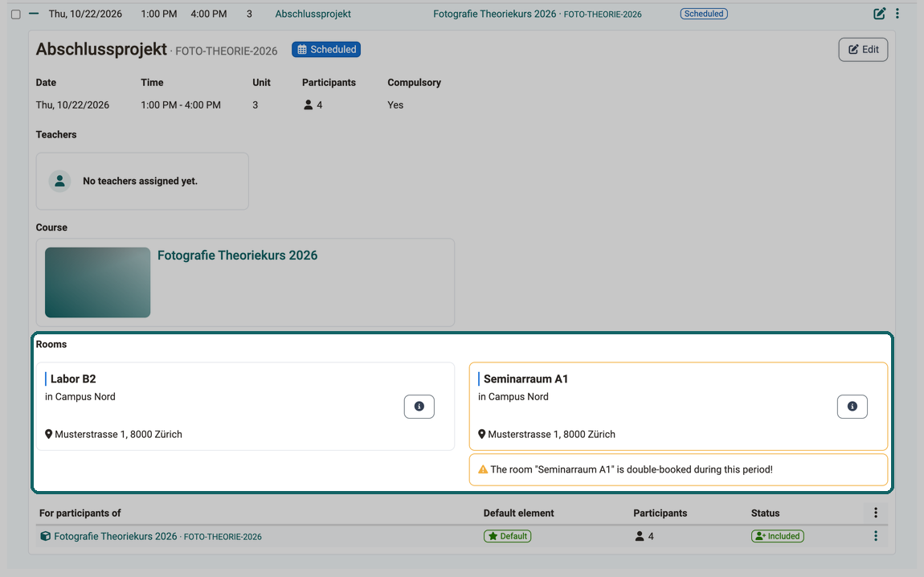The height and width of the screenshot is (577, 924).
Task: Open three-dot menu for Fotografie Theoriekurs row
Action: pyautogui.click(x=876, y=536)
